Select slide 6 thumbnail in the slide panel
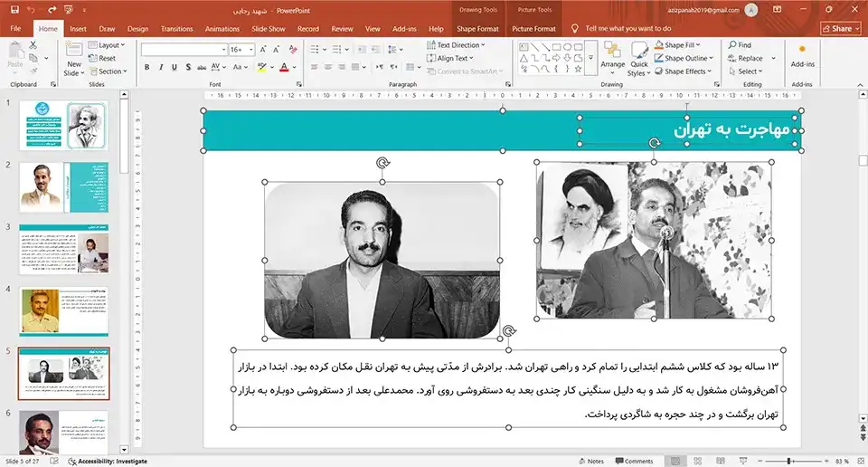Screen dimensions: 868x467 63,432
